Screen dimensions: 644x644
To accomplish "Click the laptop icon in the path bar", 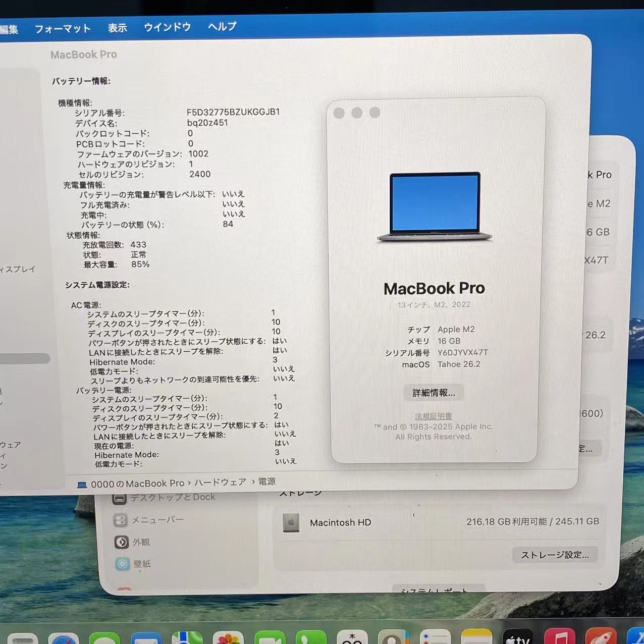I will point(82,485).
